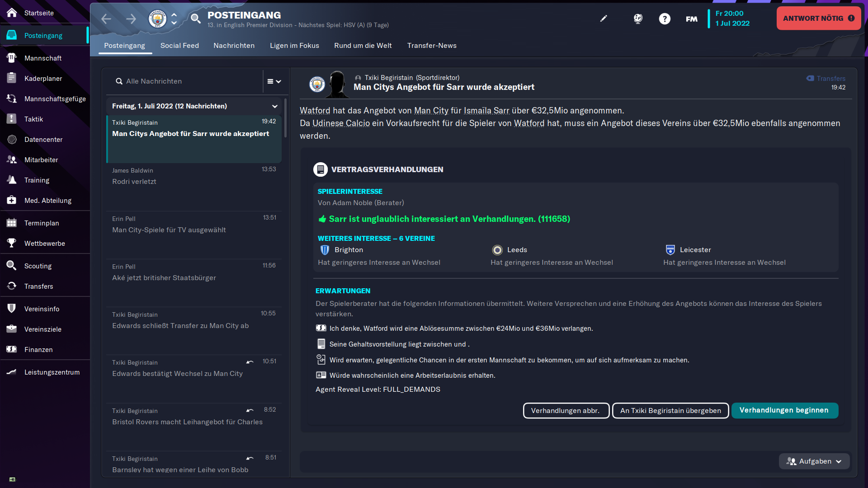Click the globe world icon in top bar

click(x=637, y=19)
